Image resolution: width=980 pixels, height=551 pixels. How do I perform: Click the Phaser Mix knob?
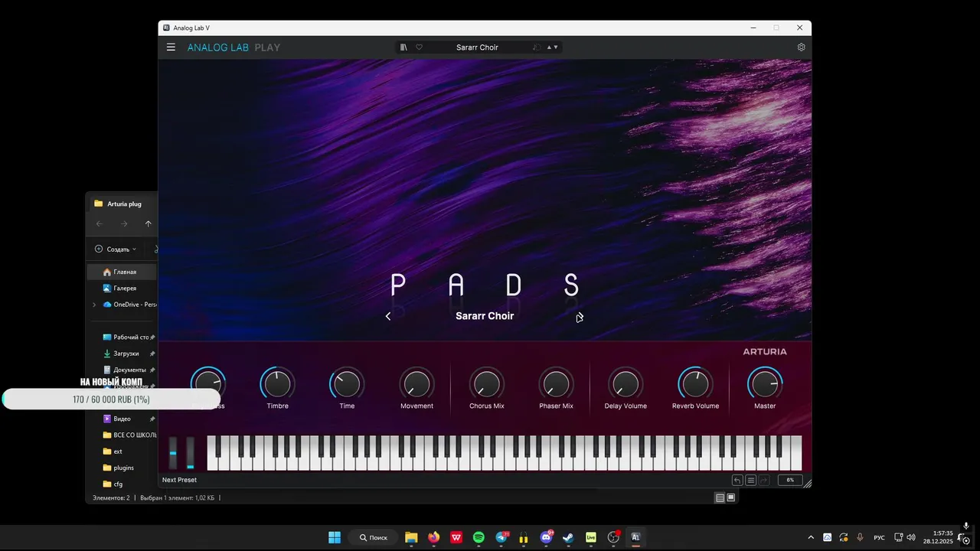click(x=556, y=384)
